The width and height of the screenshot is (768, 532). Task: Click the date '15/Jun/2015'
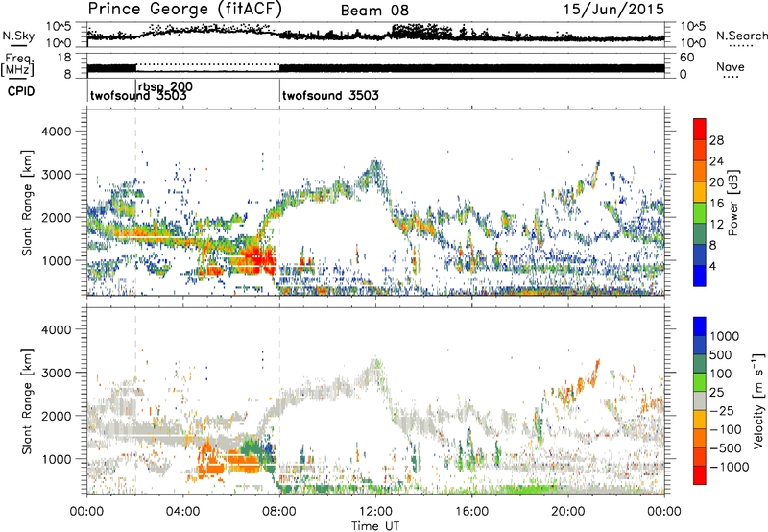pos(613,9)
